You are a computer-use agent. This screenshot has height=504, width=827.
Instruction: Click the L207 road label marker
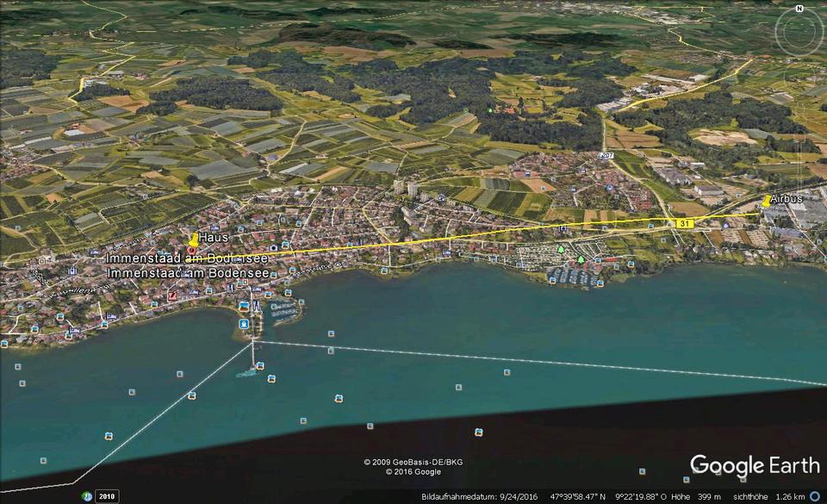[606, 156]
